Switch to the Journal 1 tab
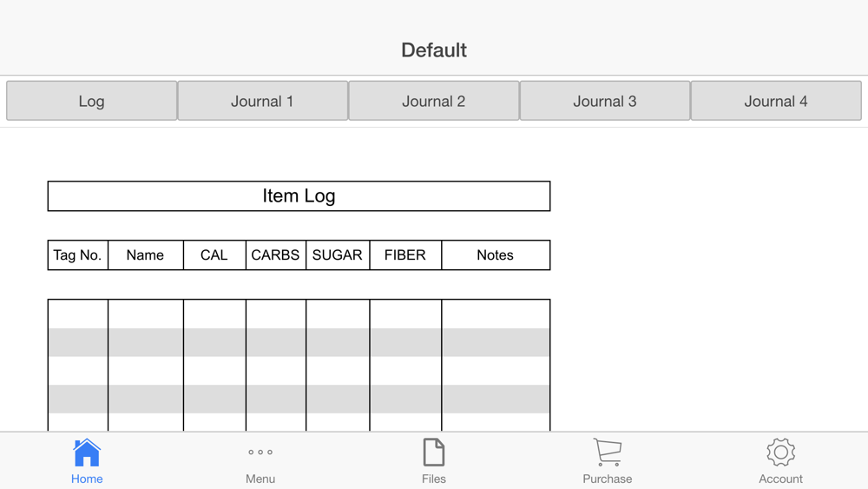 tap(262, 101)
